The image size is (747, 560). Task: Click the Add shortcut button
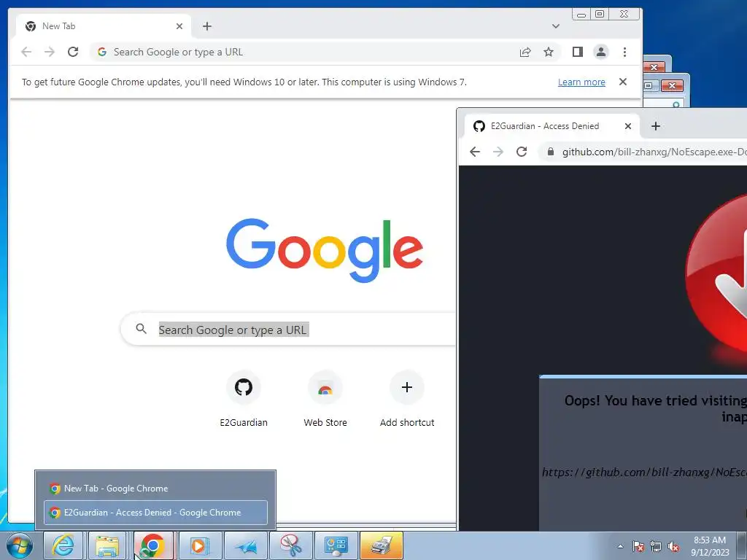(407, 399)
